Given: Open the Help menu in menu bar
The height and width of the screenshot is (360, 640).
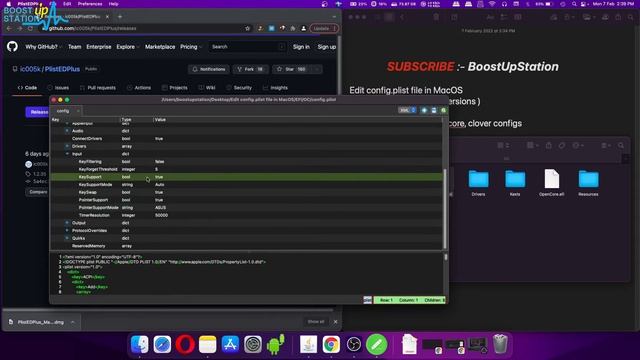Looking at the screenshot, I should 113,4.
